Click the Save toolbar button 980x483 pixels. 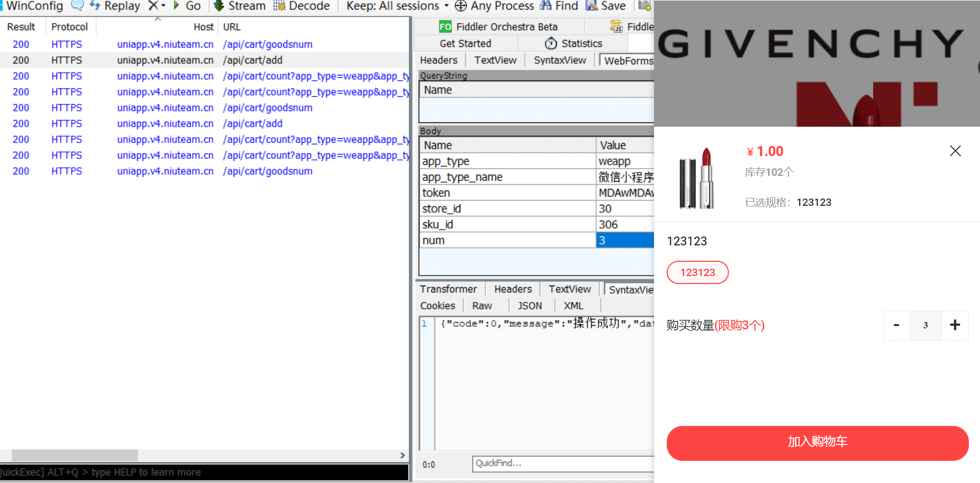606,6
